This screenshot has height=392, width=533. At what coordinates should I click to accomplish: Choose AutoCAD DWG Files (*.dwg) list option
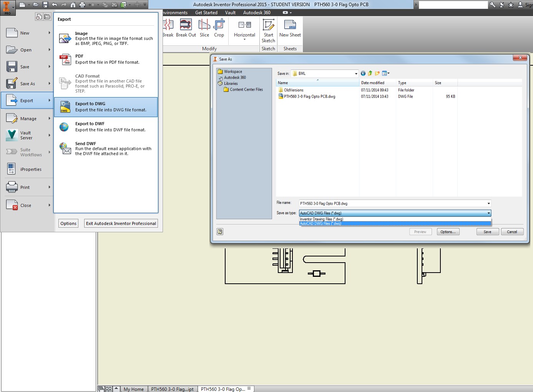(395, 223)
